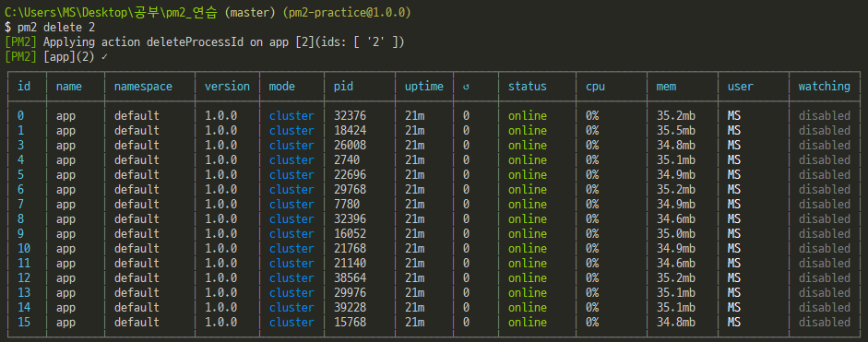Click the 'namespace' column header

[143, 87]
